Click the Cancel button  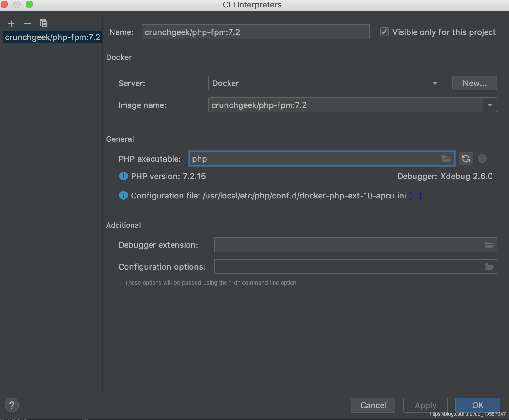tap(373, 405)
